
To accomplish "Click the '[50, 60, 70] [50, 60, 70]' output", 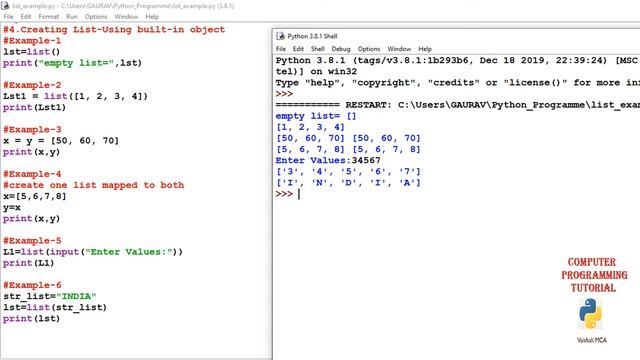I will point(348,138).
